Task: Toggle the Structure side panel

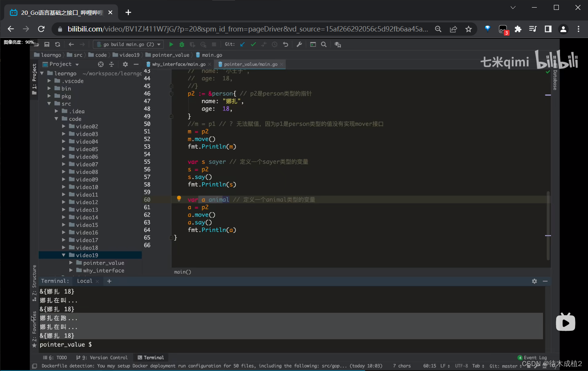Action: coord(34,283)
